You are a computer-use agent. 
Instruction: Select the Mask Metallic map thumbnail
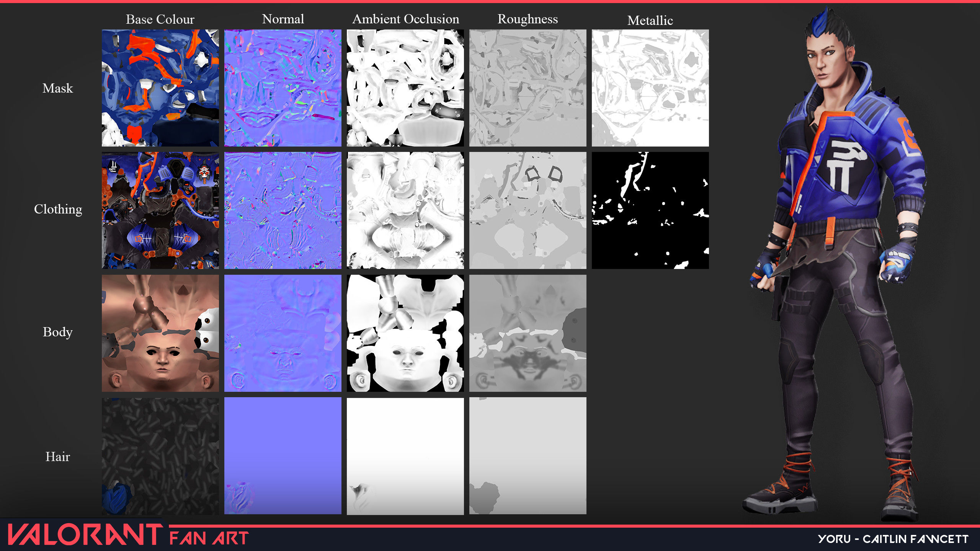point(650,88)
